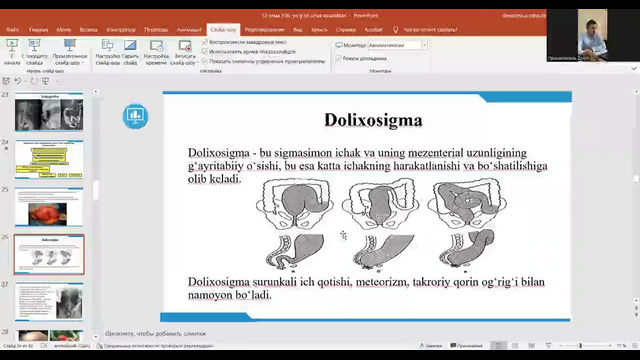The height and width of the screenshot is (360, 640).
Task: Select slide 25 thumbnail with red surgical photo
Action: (49, 207)
